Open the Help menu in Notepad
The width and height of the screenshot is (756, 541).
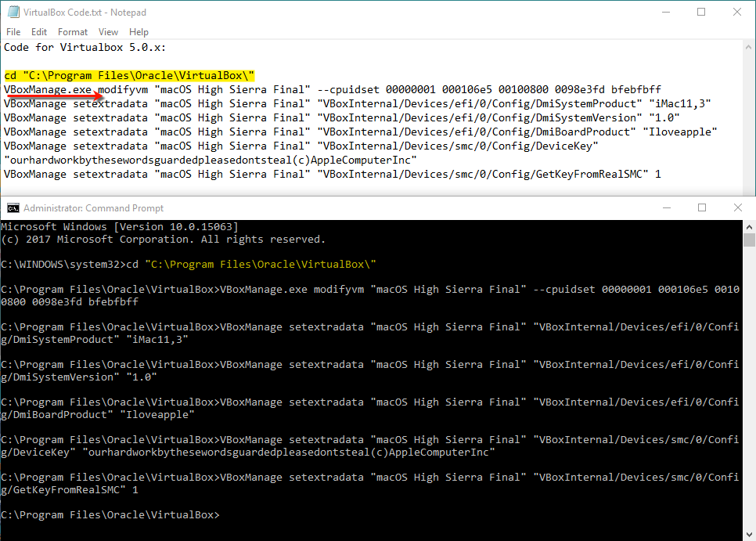click(139, 32)
